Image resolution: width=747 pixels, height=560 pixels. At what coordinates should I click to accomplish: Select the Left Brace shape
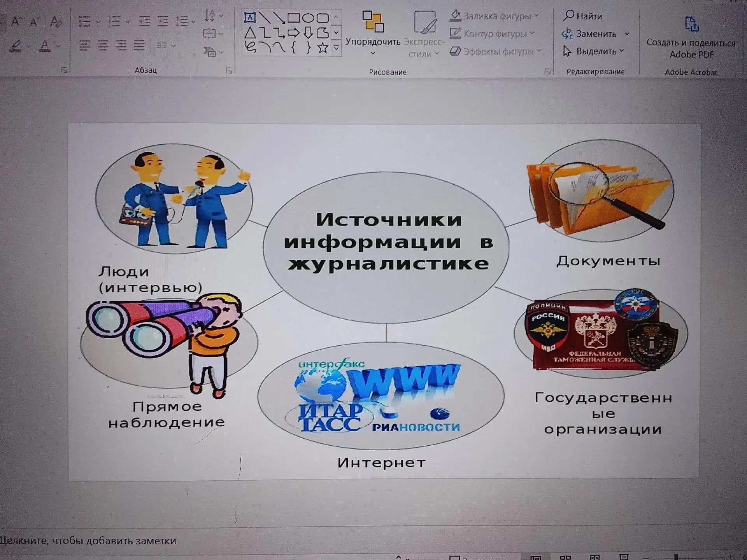[294, 48]
